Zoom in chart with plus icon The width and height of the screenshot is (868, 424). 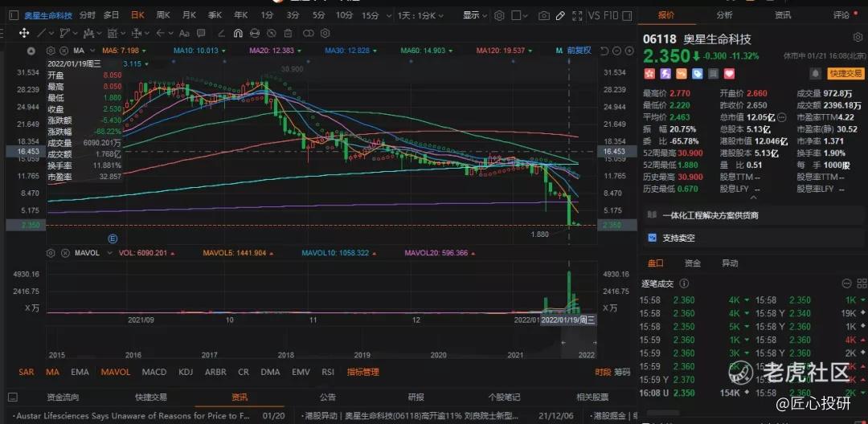629,51
